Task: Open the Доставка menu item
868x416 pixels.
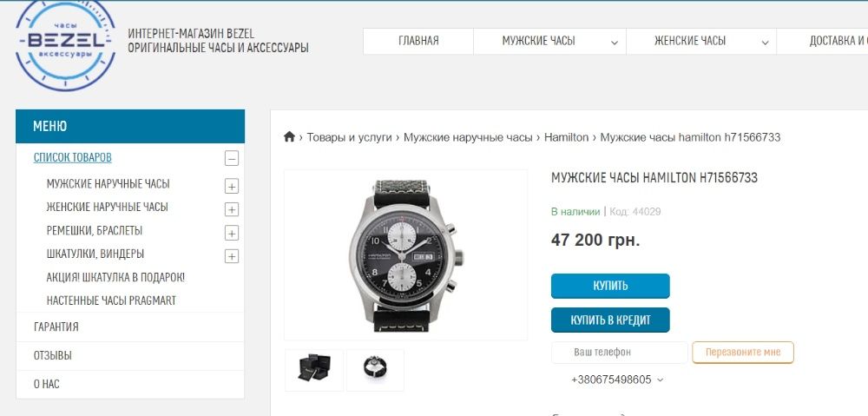Action: [x=822, y=41]
